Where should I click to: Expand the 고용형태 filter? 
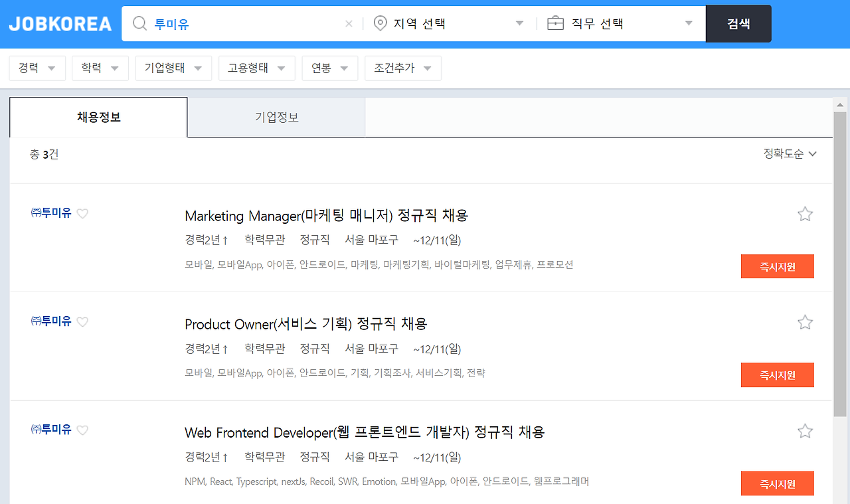pos(257,68)
